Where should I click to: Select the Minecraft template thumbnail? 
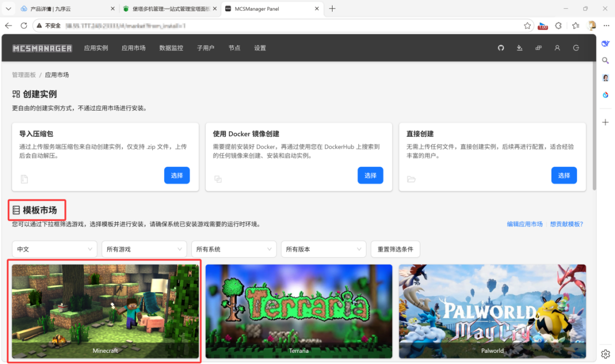[x=105, y=311]
